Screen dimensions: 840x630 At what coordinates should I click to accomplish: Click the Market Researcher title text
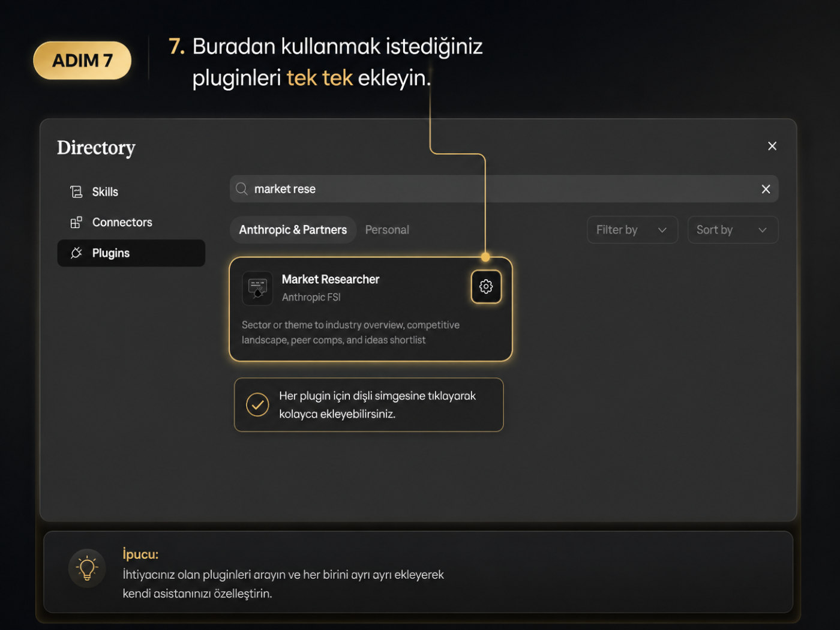pyautogui.click(x=331, y=280)
